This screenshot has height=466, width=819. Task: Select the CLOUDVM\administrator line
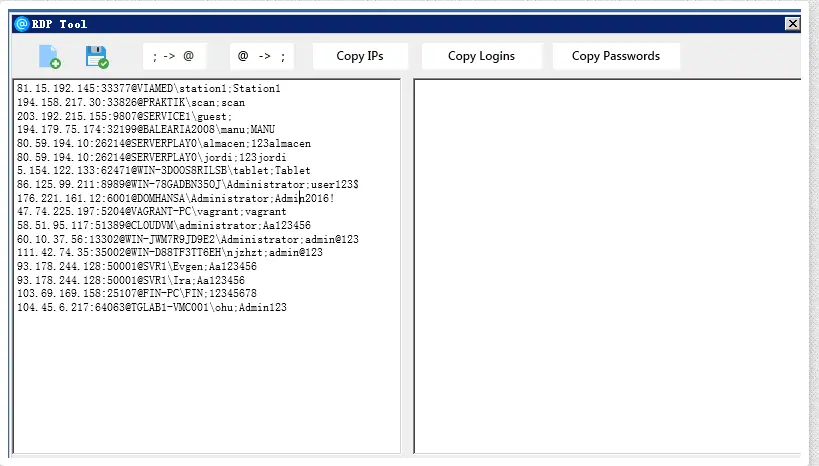click(x=164, y=225)
